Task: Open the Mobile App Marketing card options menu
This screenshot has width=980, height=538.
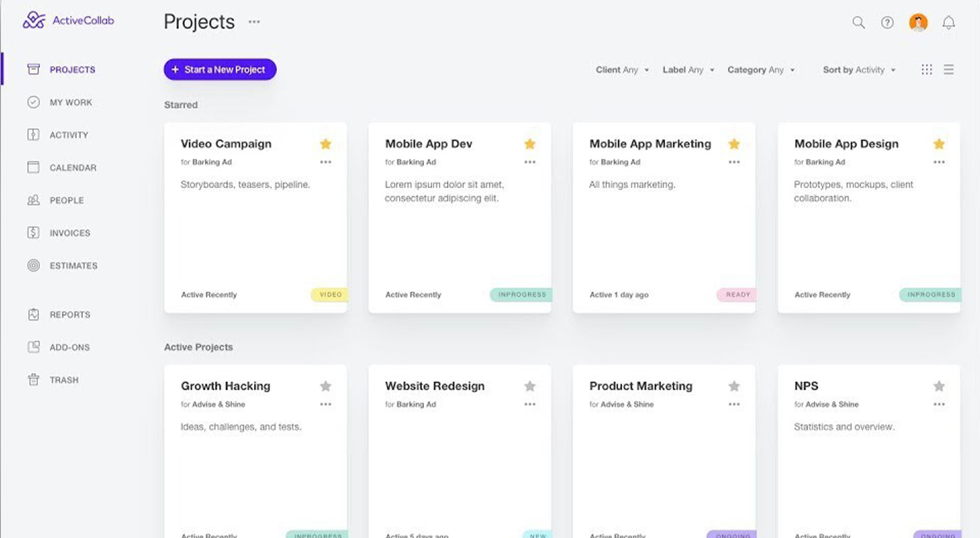Action: pos(734,162)
